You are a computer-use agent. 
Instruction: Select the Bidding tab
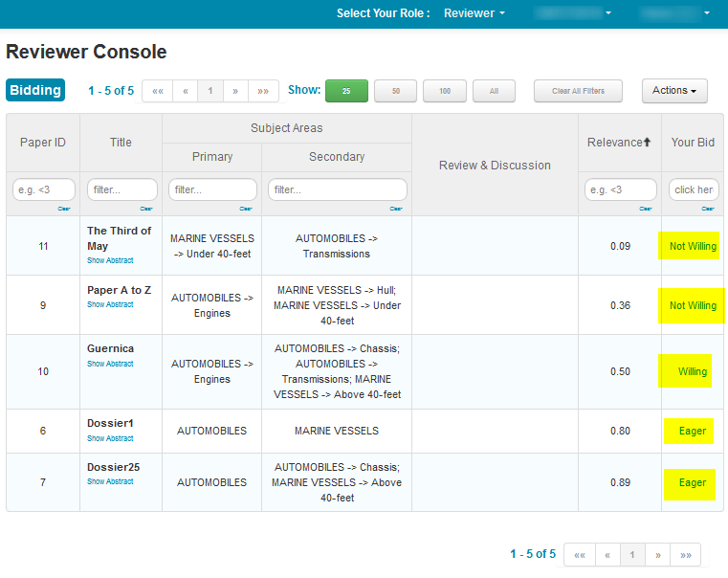35,91
